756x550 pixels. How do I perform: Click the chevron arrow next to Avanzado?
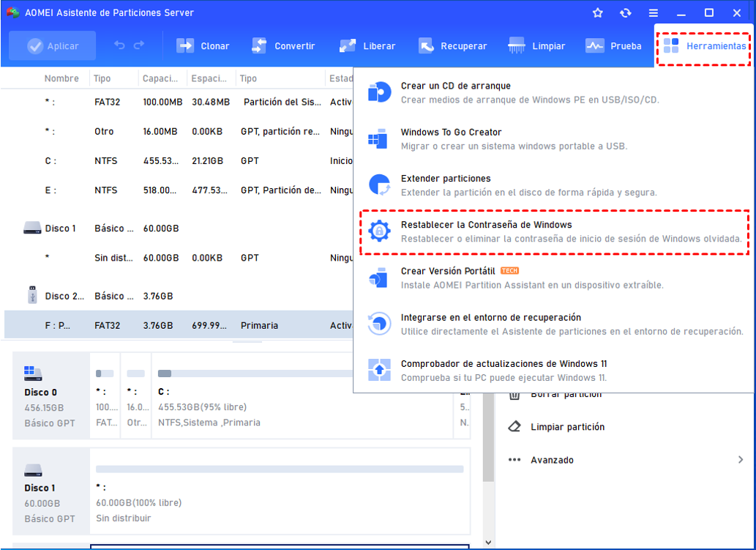(x=741, y=460)
